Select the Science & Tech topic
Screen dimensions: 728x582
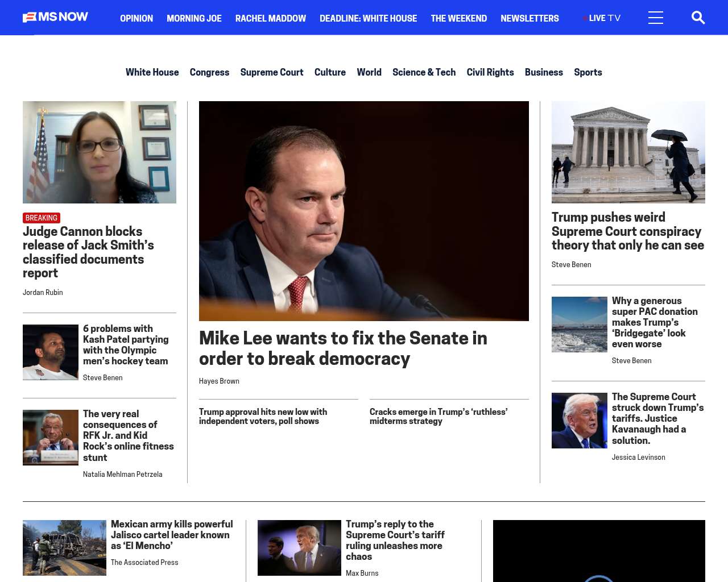(x=424, y=72)
